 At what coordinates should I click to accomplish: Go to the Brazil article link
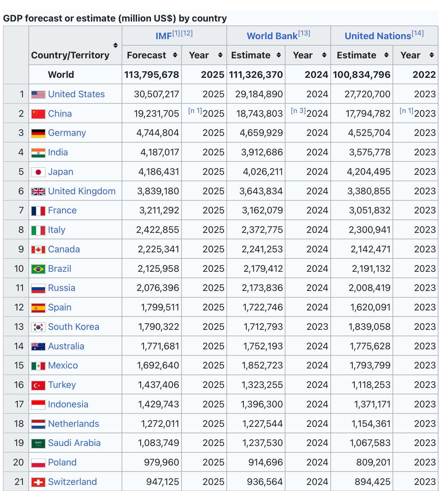coord(60,269)
